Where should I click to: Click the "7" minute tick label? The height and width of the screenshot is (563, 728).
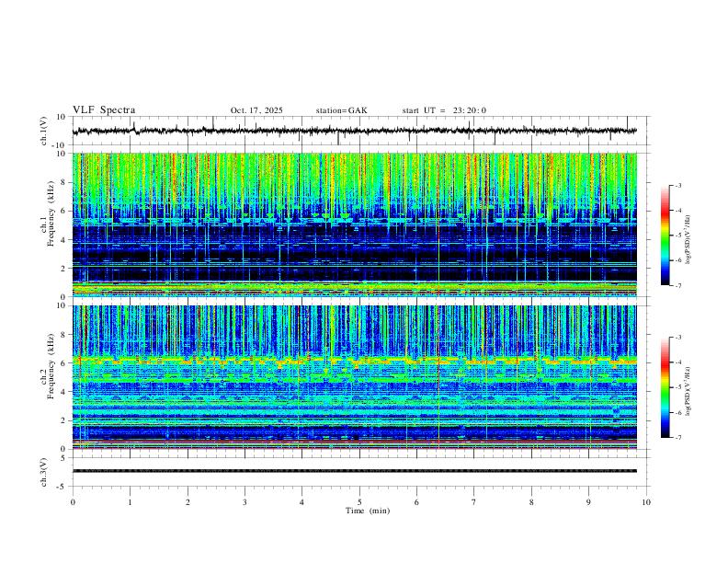click(474, 502)
